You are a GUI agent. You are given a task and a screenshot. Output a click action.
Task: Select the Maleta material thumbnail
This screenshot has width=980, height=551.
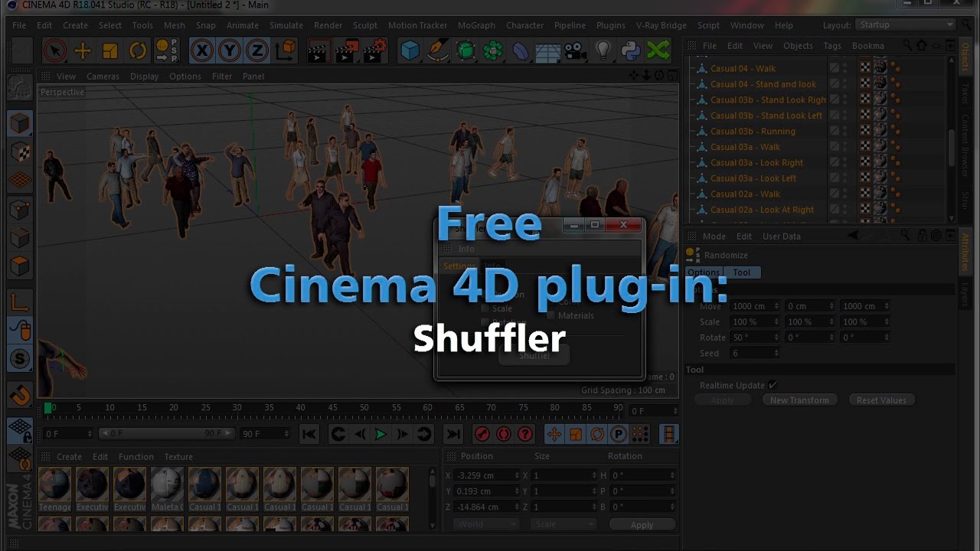pos(167,484)
